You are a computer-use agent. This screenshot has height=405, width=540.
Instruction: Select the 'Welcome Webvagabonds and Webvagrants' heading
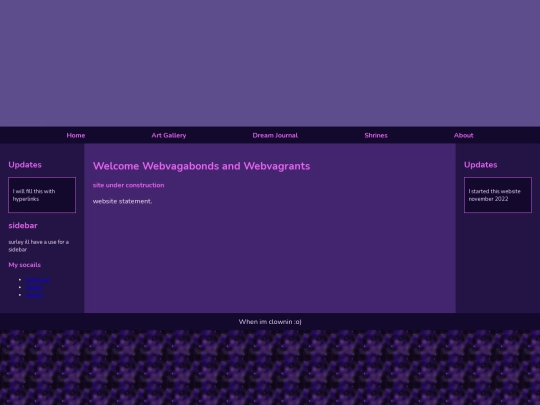pyautogui.click(x=201, y=166)
